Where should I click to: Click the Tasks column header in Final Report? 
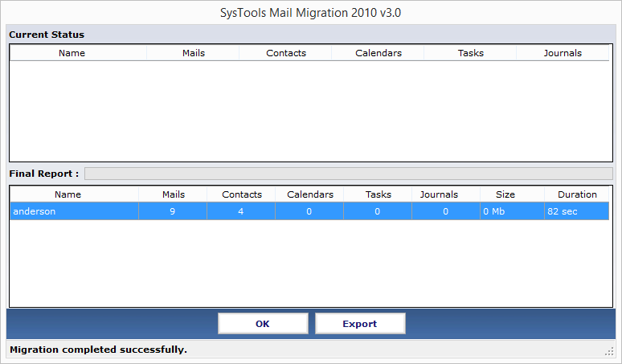tap(378, 194)
